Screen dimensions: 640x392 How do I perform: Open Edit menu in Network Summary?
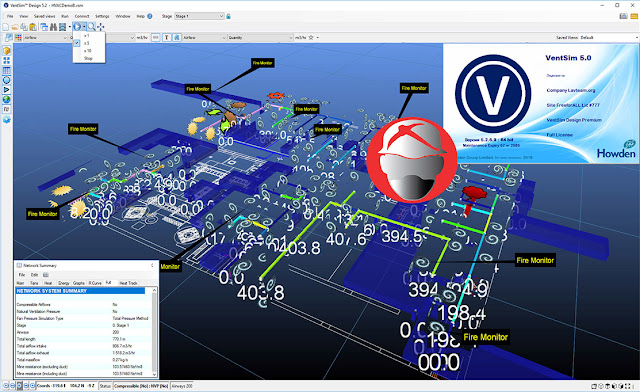[34, 275]
